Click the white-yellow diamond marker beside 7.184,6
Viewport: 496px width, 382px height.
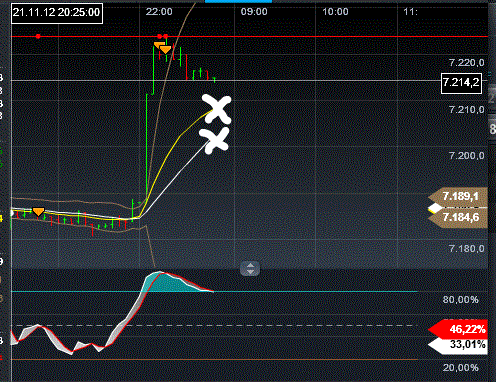435,209
